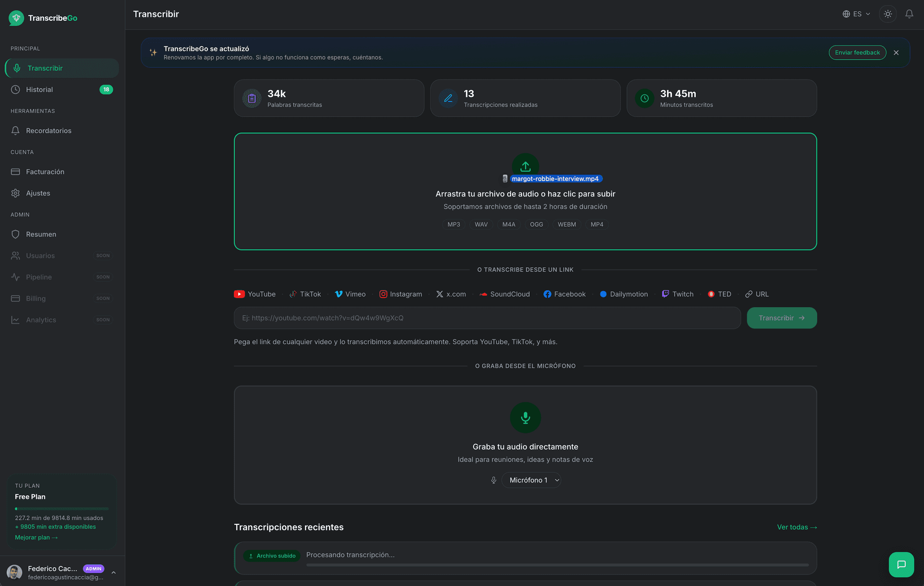Open the ES language dropdown
The height and width of the screenshot is (586, 924).
pos(856,14)
